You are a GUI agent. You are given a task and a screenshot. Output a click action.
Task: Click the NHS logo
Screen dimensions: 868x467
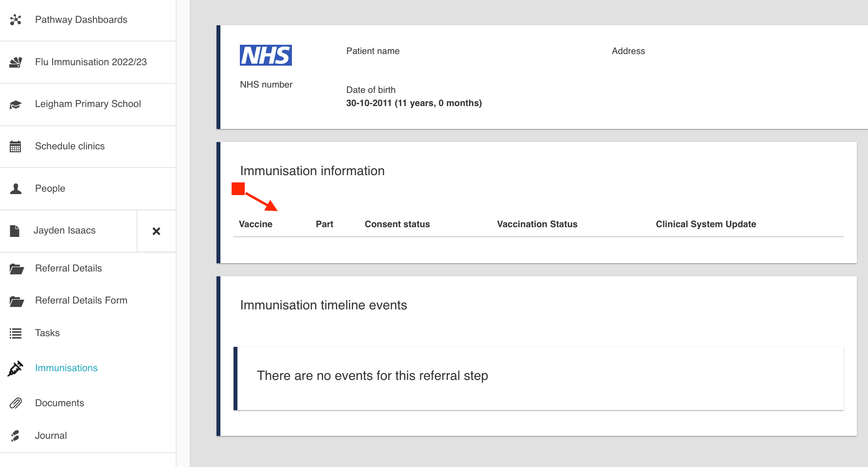266,55
